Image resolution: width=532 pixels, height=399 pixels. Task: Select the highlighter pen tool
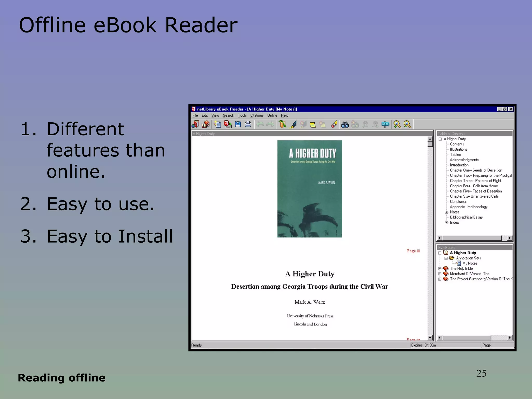pos(293,124)
